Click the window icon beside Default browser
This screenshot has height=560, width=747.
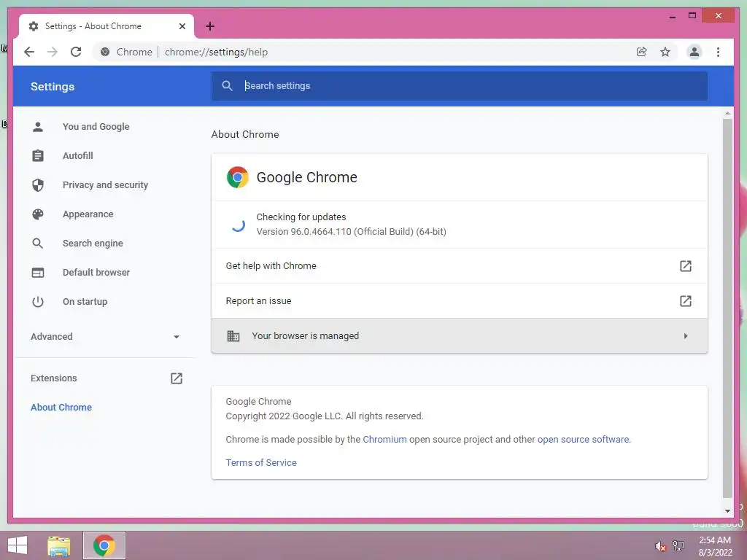[38, 273]
